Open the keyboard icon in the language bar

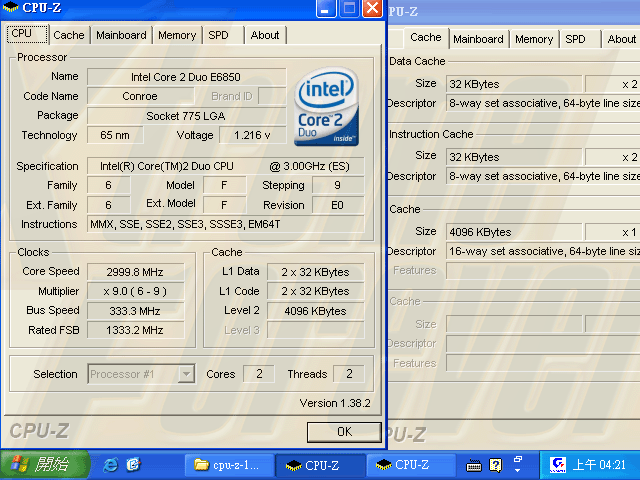[475, 465]
